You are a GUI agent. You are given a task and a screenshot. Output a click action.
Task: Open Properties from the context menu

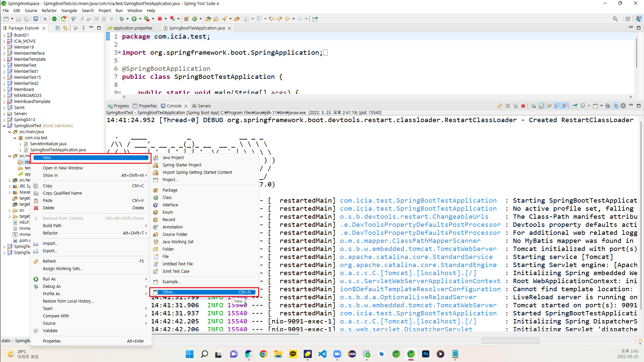tap(91, 341)
